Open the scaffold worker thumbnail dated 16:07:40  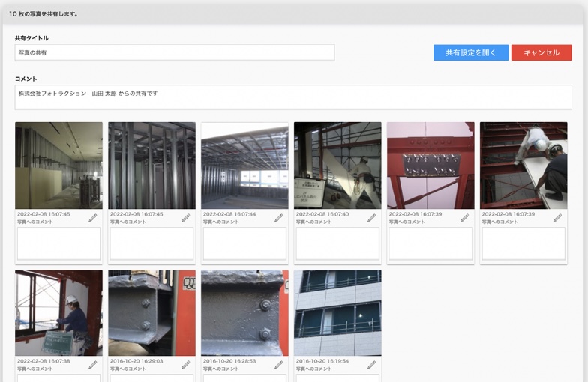coord(337,166)
